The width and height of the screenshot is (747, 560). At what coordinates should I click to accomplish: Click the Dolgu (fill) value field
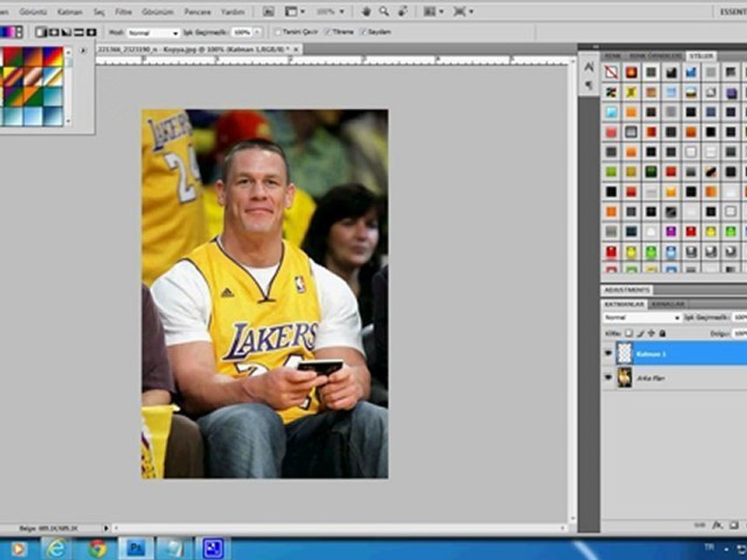[x=739, y=334]
